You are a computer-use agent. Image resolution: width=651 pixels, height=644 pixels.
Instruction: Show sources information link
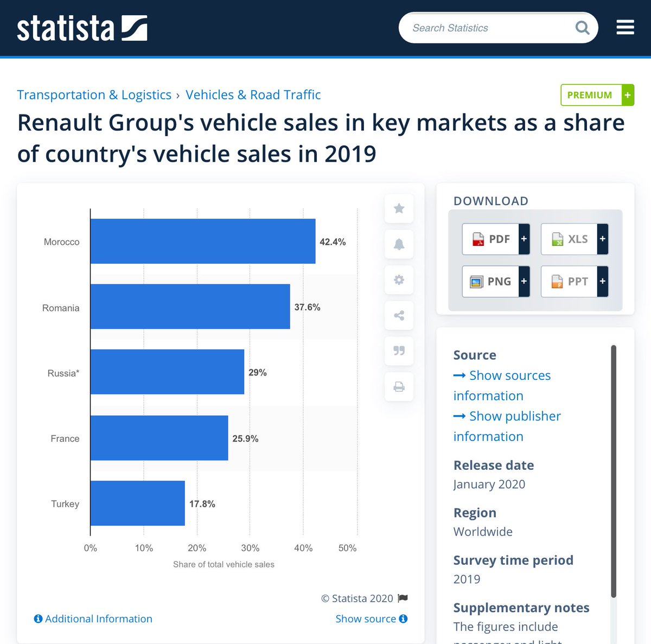pyautogui.click(x=502, y=385)
